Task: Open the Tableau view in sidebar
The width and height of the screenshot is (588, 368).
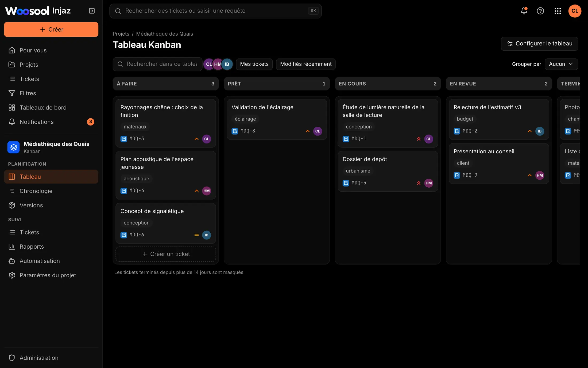Action: coord(51,177)
